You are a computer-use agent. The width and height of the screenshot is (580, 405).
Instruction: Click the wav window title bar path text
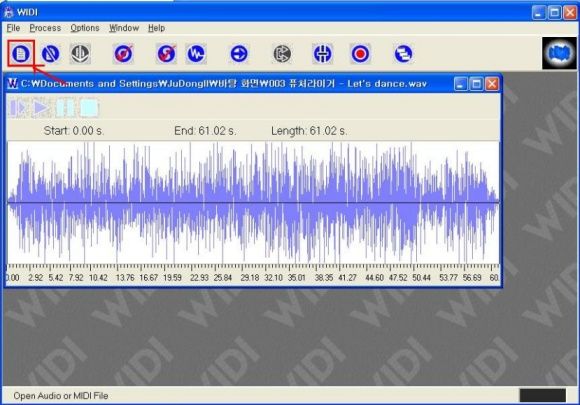coord(224,84)
